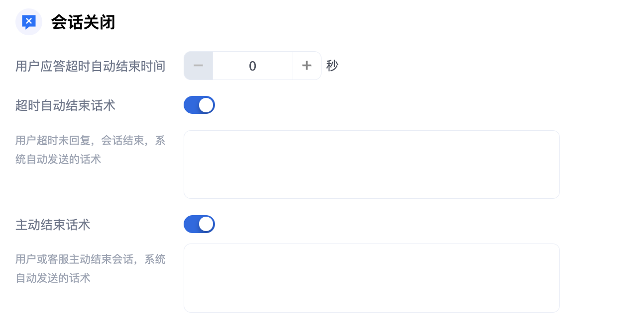
Task: Click the 秒 unit label beside stepper
Action: tap(332, 66)
